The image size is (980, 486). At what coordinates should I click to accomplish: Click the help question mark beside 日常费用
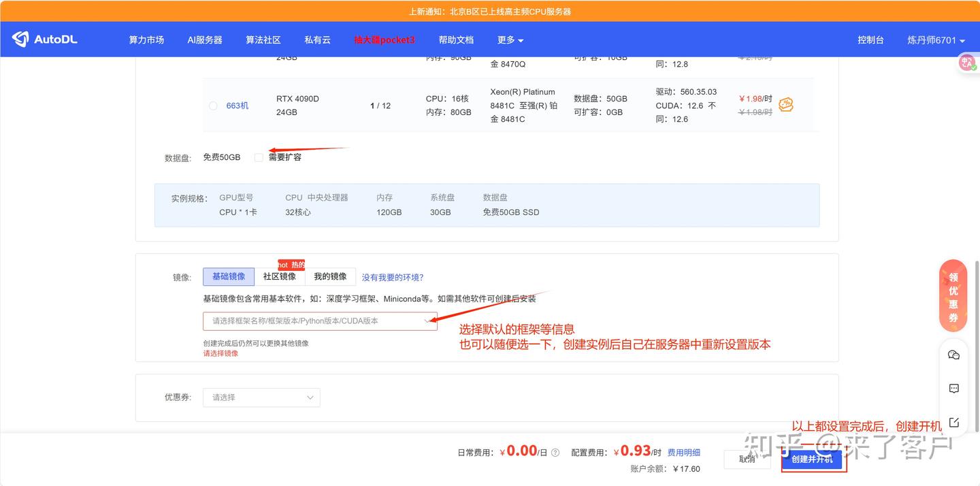click(555, 452)
